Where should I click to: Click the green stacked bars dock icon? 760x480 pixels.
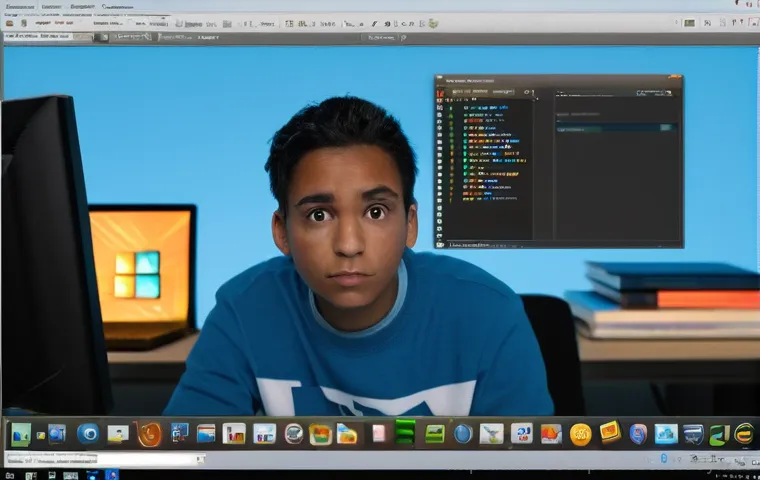[x=405, y=432]
